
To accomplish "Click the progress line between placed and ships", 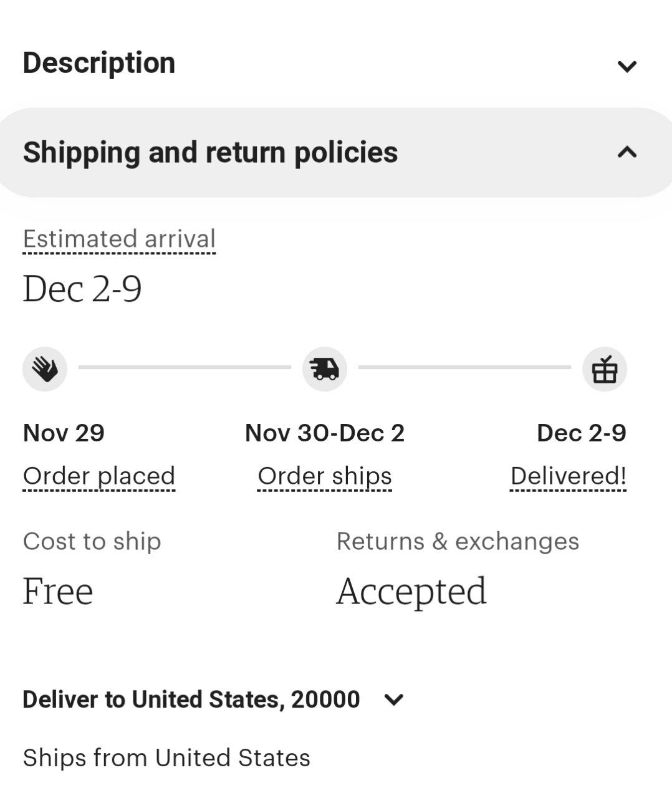I will [185, 368].
